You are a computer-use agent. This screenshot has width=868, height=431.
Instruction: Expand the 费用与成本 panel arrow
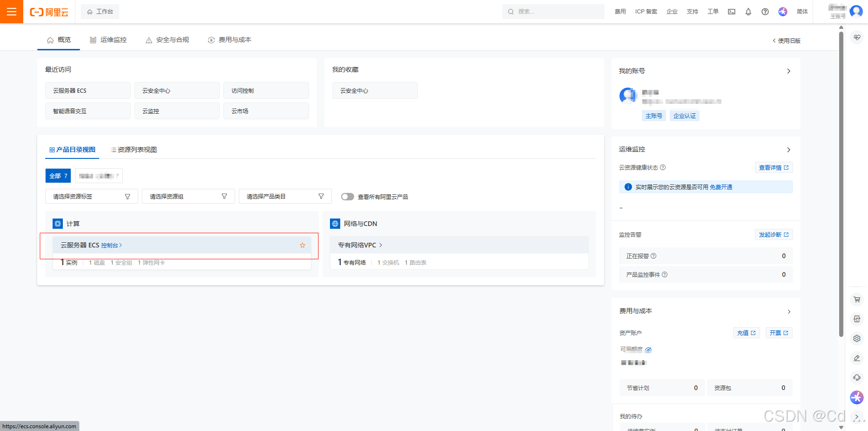coord(789,312)
